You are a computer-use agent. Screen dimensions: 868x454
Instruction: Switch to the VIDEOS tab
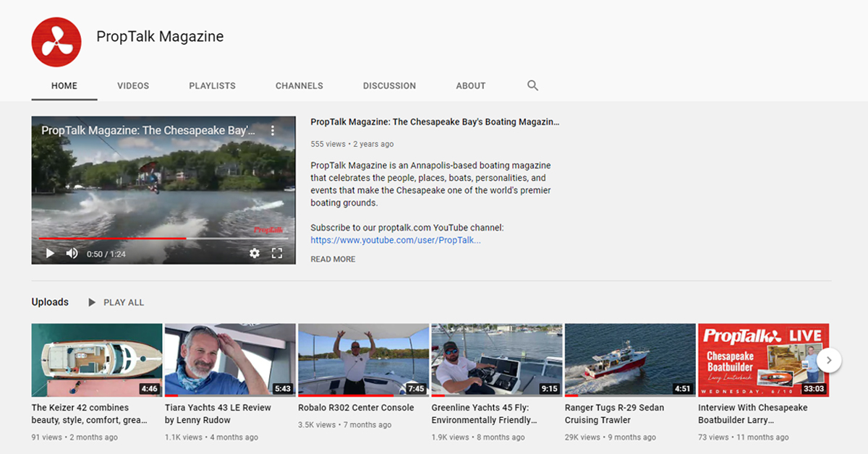point(133,85)
